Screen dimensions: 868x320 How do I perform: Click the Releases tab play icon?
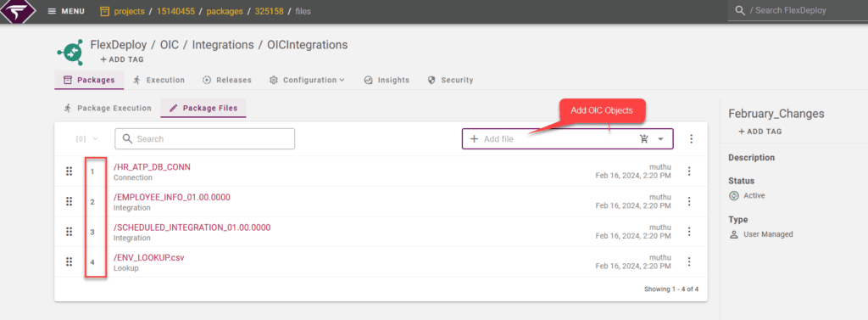pos(207,80)
